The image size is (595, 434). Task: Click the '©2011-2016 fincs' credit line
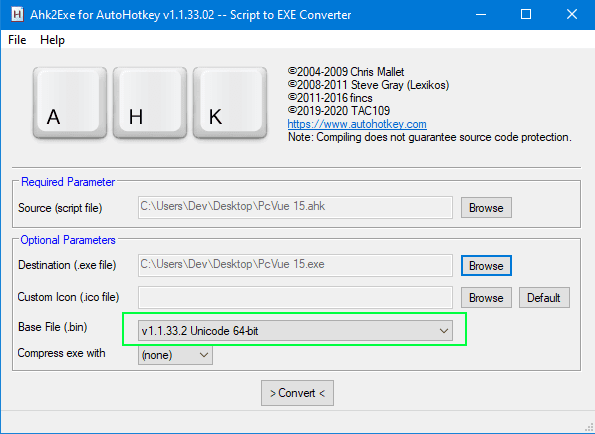pos(330,98)
